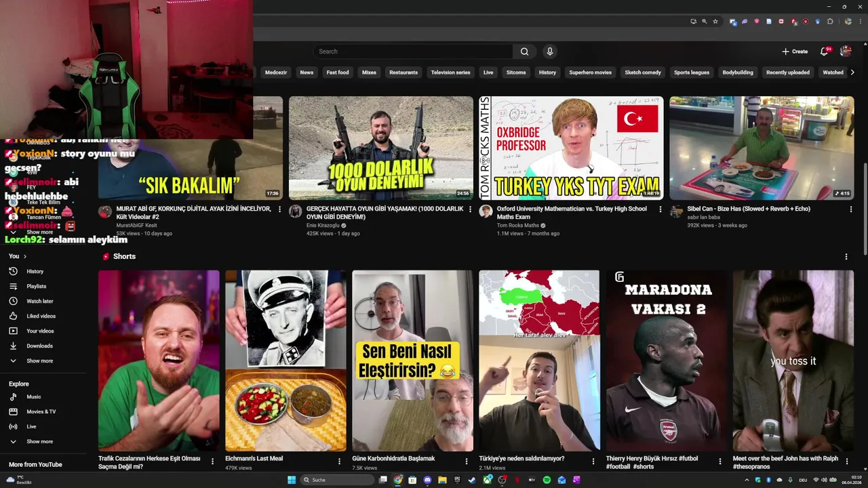The width and height of the screenshot is (868, 488).
Task: Select the Sketch comedy chip
Action: [643, 73]
